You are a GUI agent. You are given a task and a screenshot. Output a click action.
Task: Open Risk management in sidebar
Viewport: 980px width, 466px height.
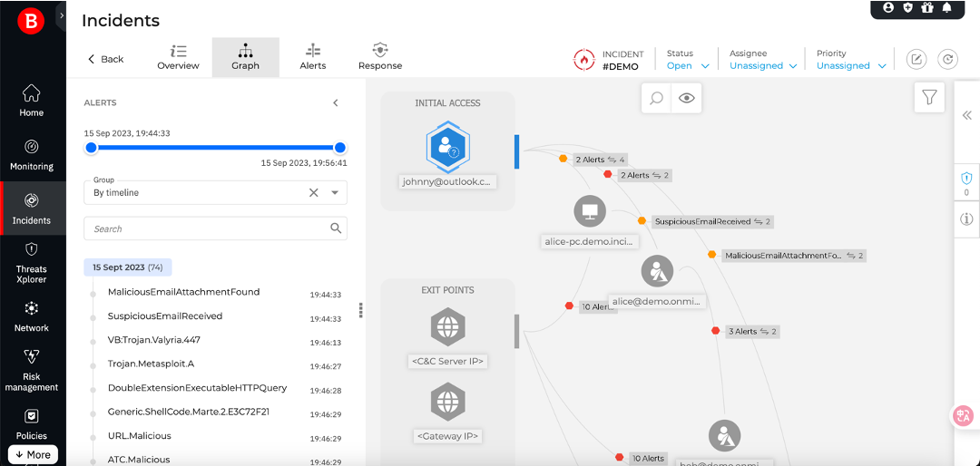(x=32, y=369)
